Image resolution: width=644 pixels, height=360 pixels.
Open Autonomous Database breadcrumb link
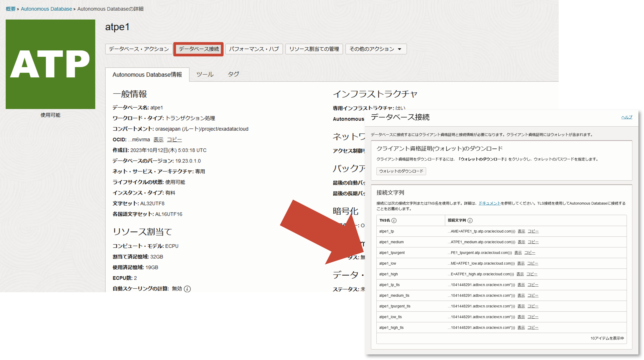[x=46, y=9]
